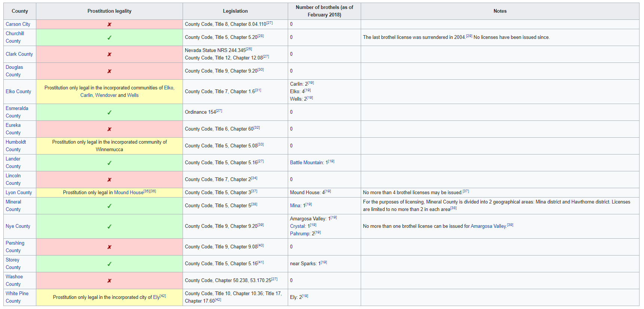Select 'near Sparks: 1' brothel count
Screen dimensions: 644x309
tap(305, 264)
